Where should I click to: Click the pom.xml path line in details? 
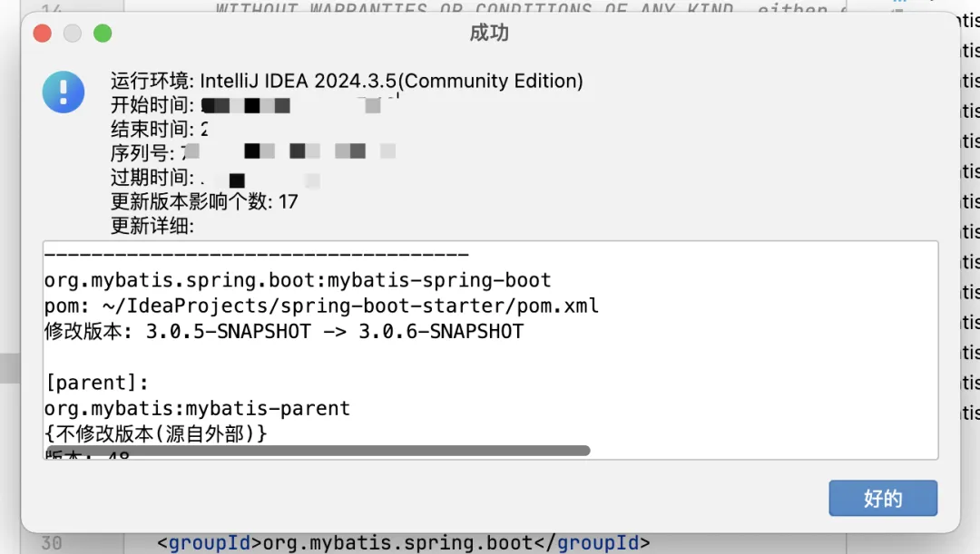[x=321, y=306]
